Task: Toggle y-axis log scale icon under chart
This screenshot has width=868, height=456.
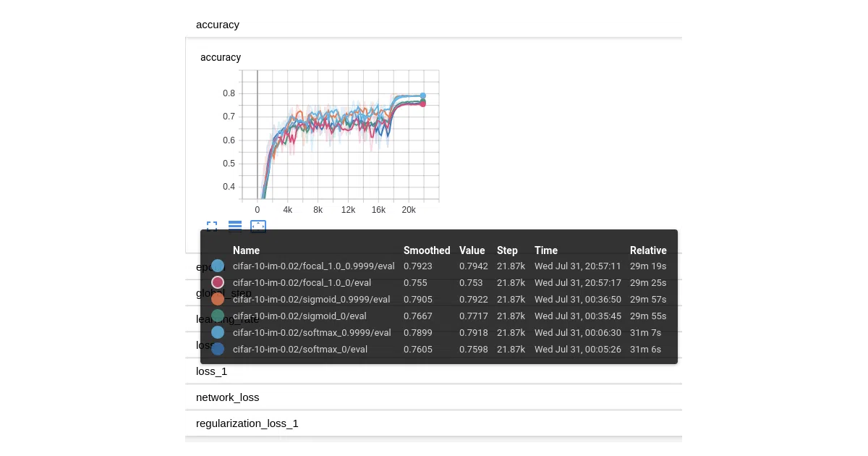Action: (235, 227)
